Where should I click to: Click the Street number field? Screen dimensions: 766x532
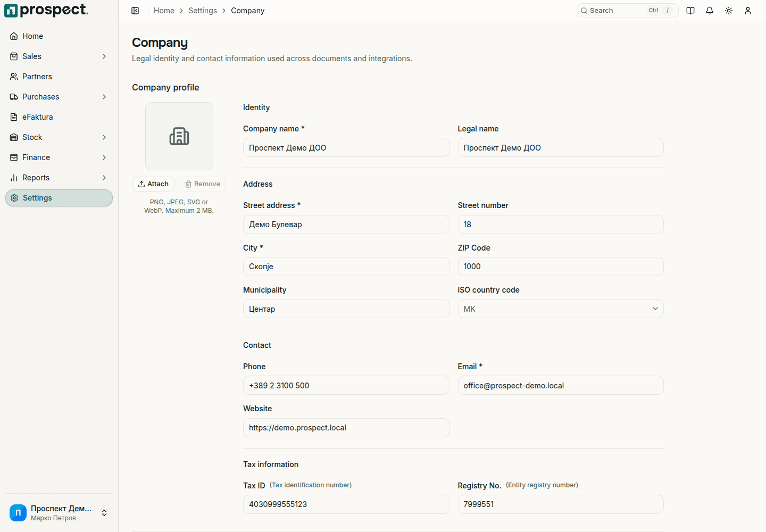[x=561, y=225]
